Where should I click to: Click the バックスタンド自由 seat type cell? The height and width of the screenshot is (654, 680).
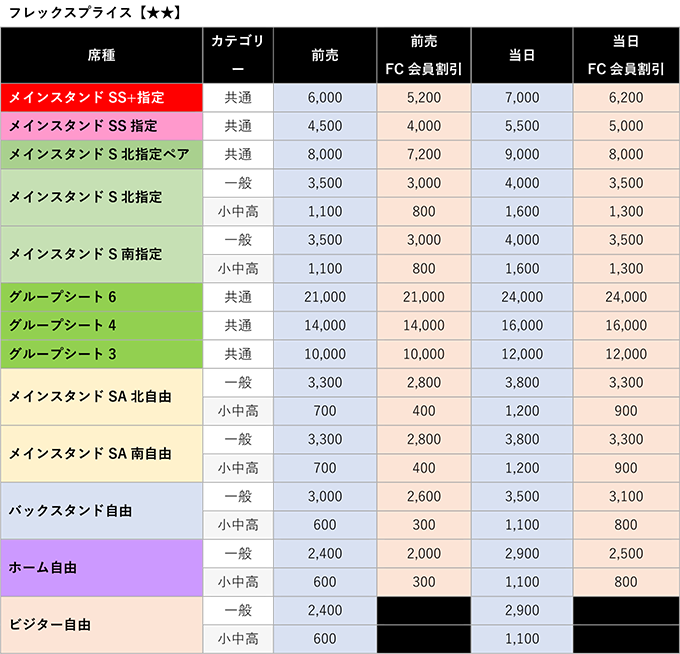[x=102, y=510]
